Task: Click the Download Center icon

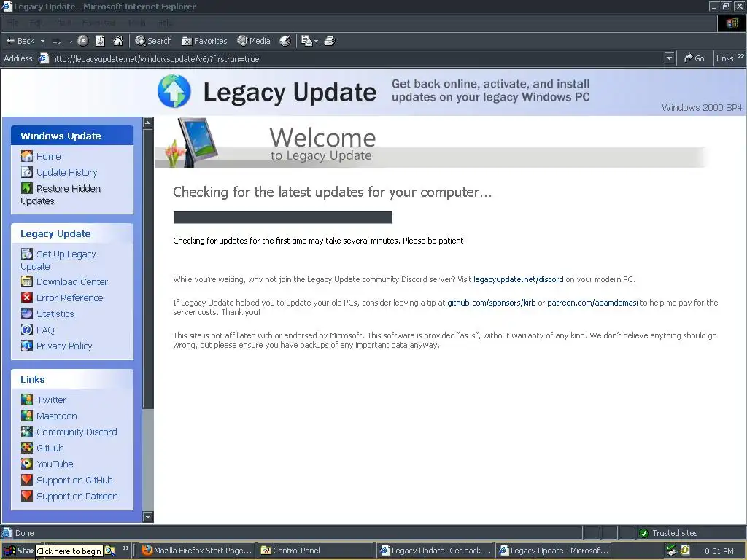Action: (27, 281)
